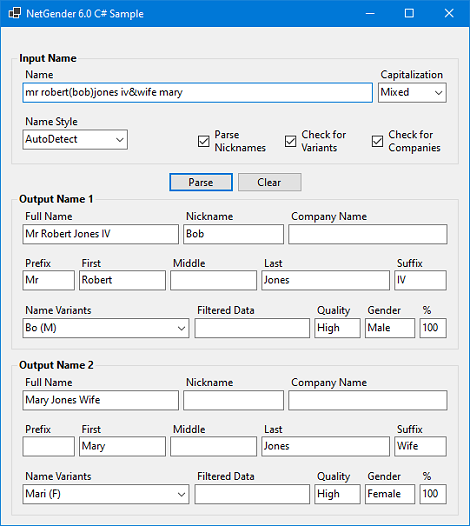Click Output Name 2 Middle field
The width and height of the screenshot is (470, 526).
pyautogui.click(x=213, y=446)
